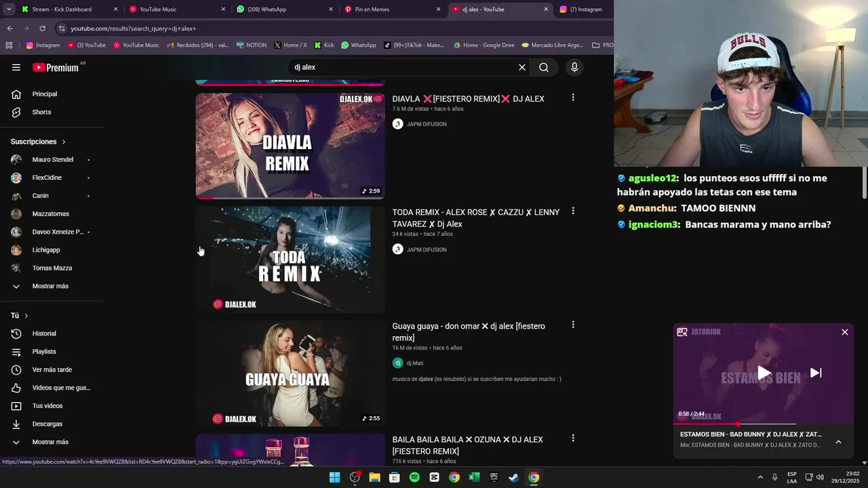The image size is (868, 488).
Task: Open Epic Games launcher from the taskbar
Action: click(494, 477)
